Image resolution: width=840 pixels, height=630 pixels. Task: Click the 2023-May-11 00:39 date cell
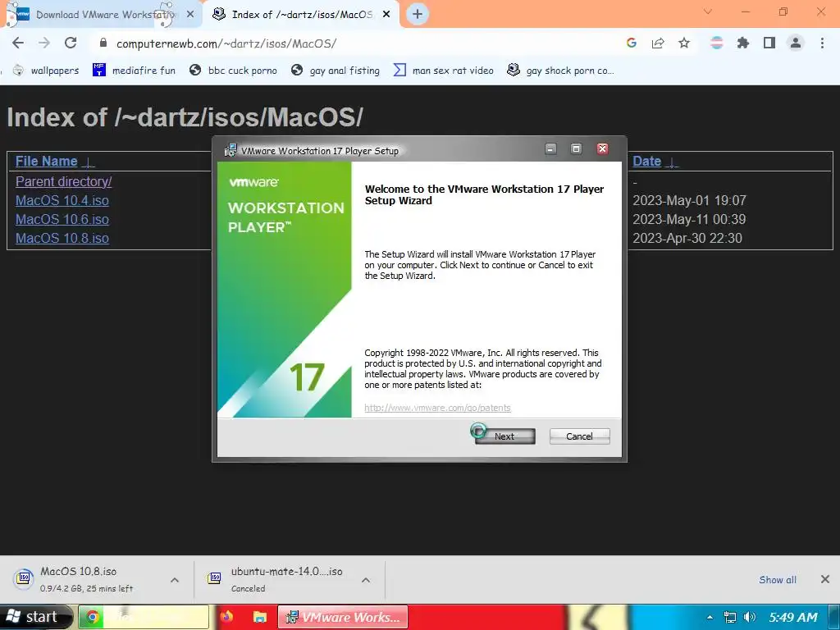click(689, 219)
